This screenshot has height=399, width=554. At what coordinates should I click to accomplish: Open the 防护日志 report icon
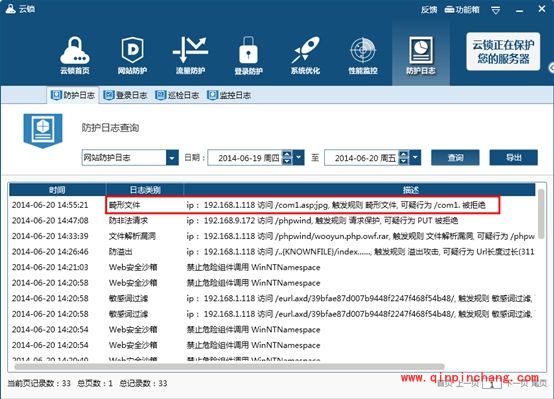pos(420,55)
